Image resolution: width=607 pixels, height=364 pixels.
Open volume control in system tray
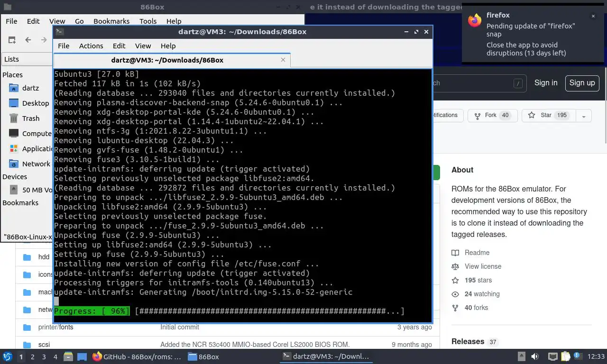pos(535,356)
